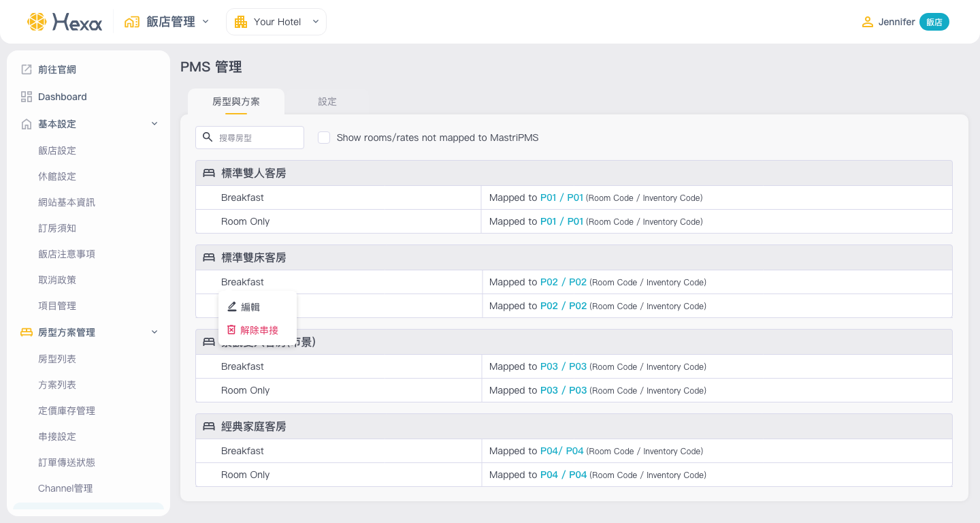Click the bed icon beside 房型方案管理

[x=27, y=332]
